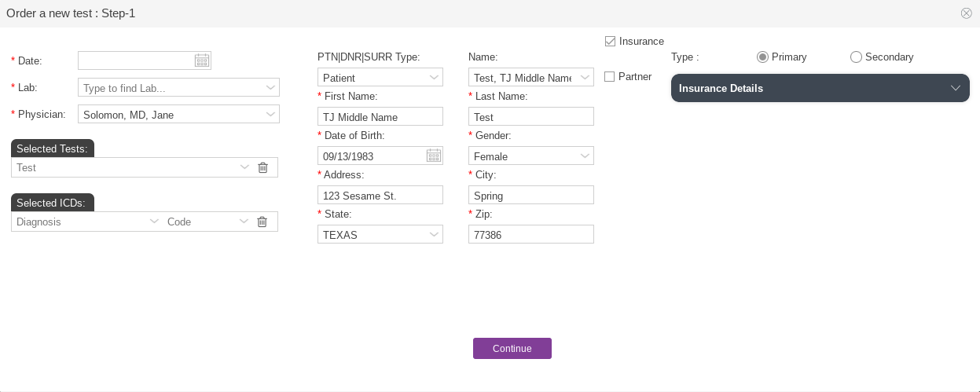Click the First Name input field
The height and width of the screenshot is (392, 980).
(380, 116)
